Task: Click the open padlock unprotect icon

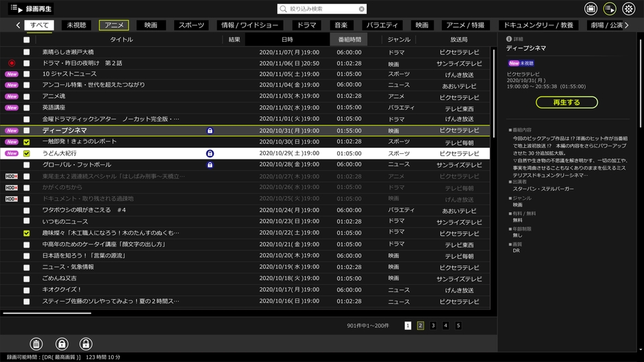Action: (x=86, y=344)
